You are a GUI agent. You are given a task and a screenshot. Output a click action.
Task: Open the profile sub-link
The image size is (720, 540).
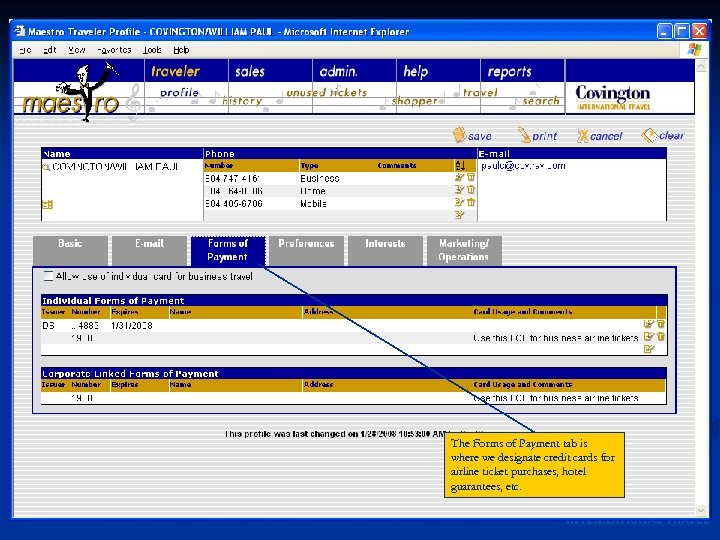[x=179, y=92]
